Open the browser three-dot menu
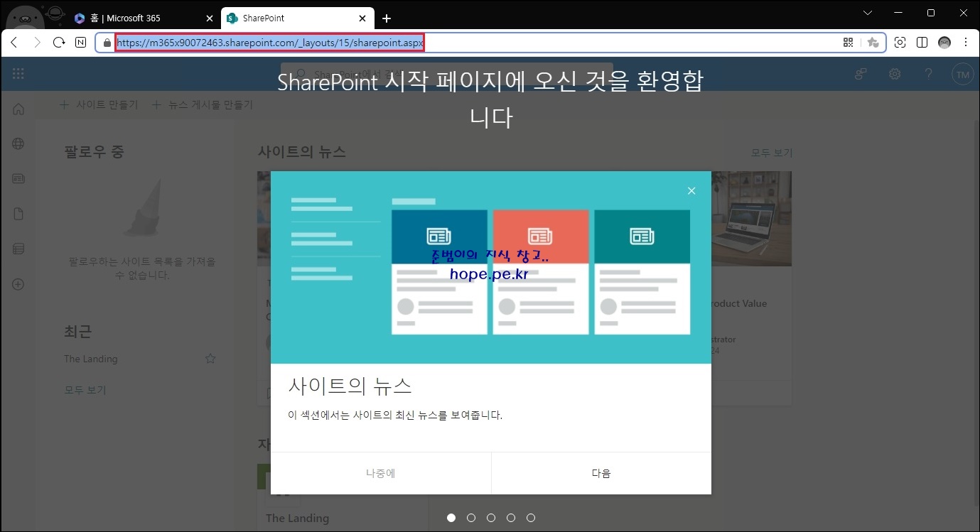The height and width of the screenshot is (532, 980). point(966,43)
